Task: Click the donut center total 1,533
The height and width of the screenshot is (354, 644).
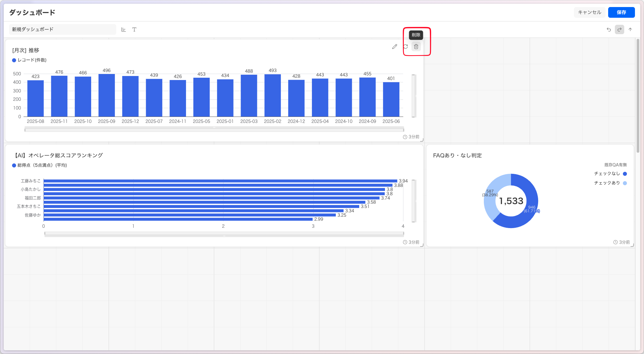Action: pyautogui.click(x=511, y=201)
